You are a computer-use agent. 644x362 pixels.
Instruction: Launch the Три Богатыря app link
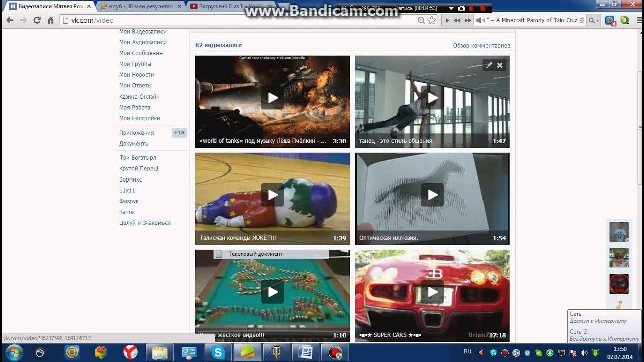point(138,158)
